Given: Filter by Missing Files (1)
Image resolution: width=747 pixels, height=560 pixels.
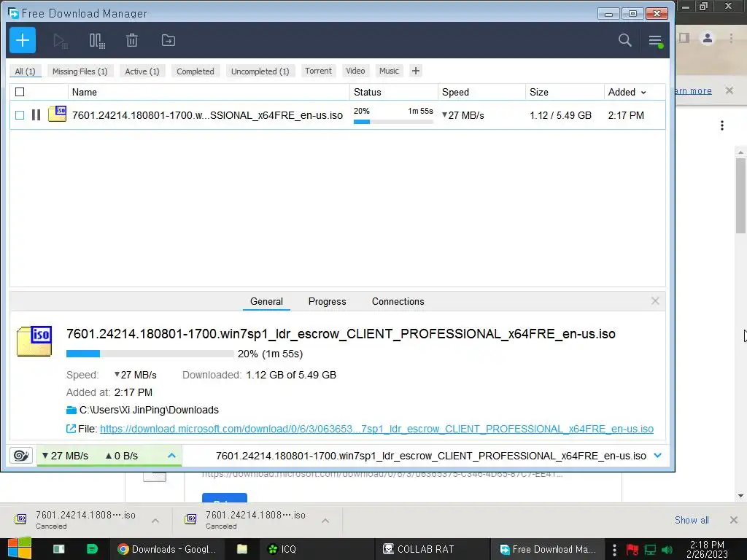Looking at the screenshot, I should point(80,71).
